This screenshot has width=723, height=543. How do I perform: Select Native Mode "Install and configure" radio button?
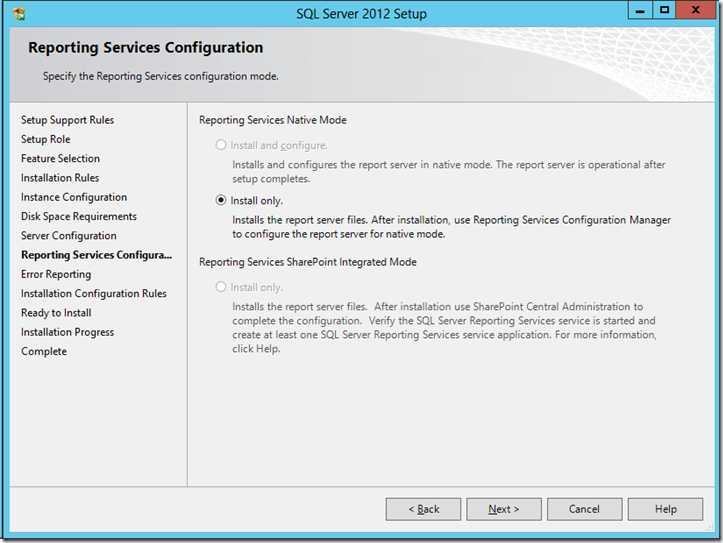pyautogui.click(x=221, y=145)
